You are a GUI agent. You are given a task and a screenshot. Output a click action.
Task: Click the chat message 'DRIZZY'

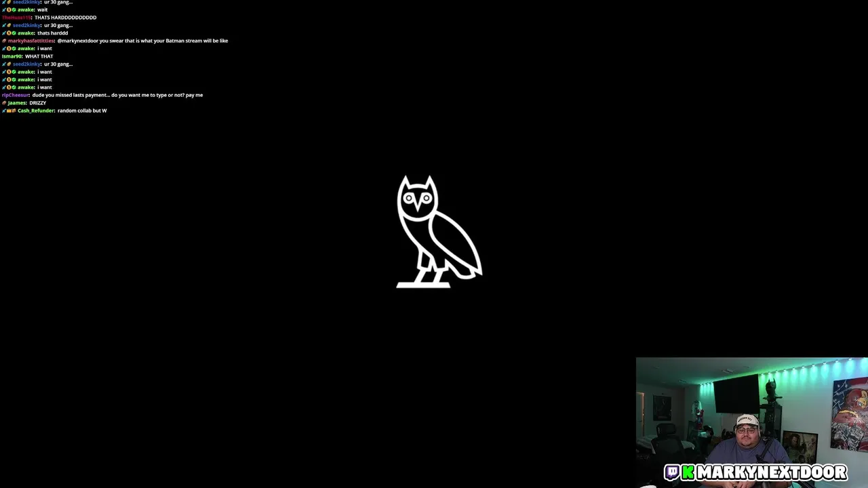pos(37,103)
